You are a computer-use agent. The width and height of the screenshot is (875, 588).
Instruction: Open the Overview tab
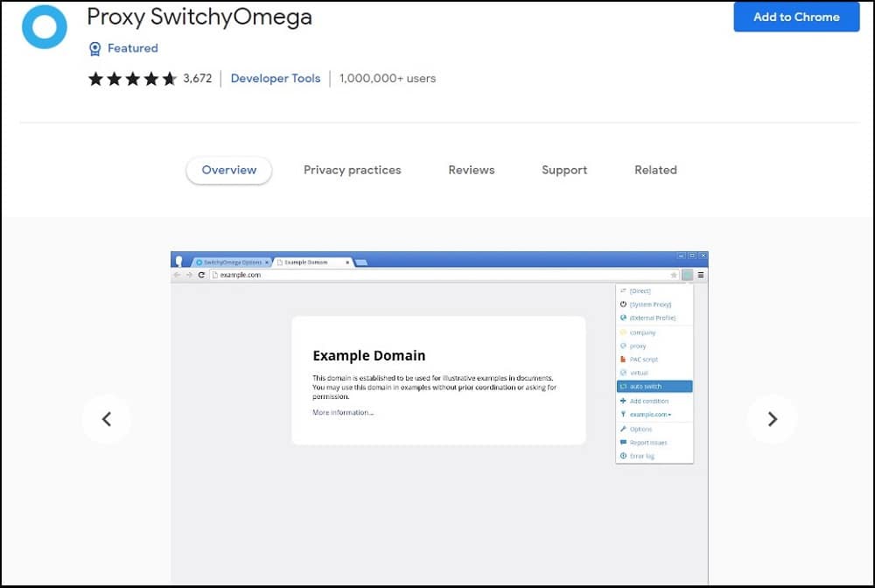(x=228, y=170)
